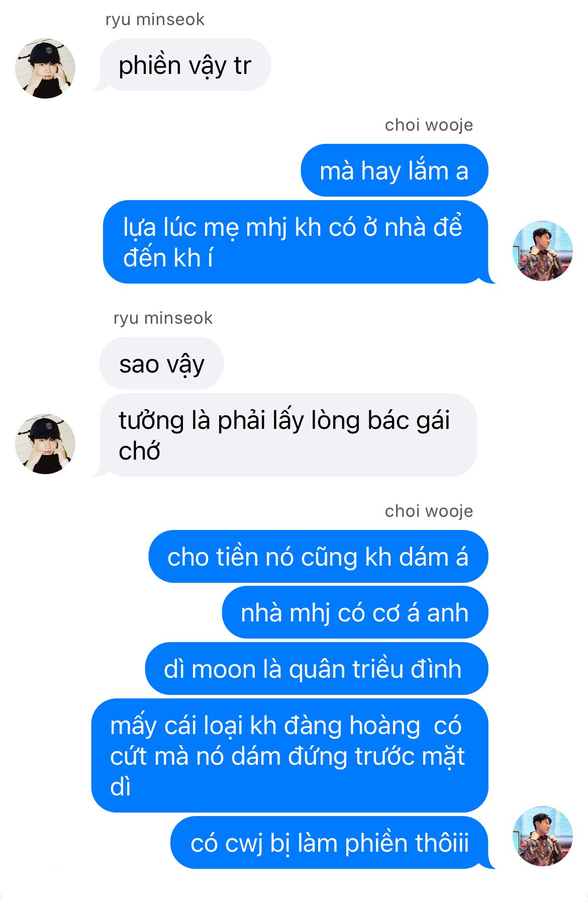The image size is (588, 898).
Task: Select the "mà hay lắm a" message bubble
Action: (395, 170)
